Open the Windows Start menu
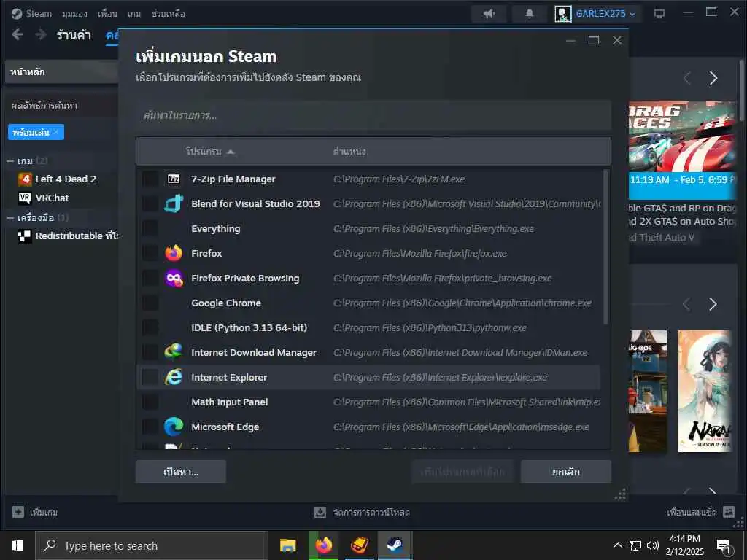 coord(18,545)
